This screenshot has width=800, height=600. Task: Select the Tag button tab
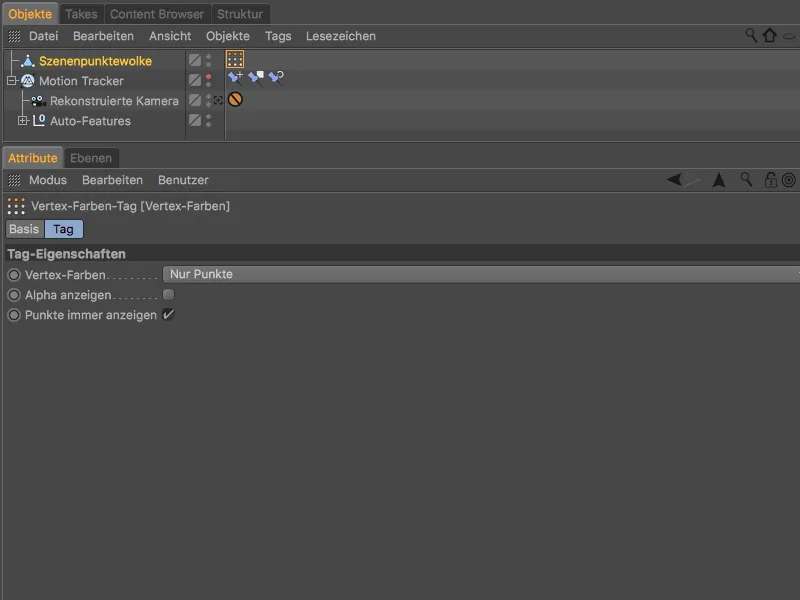coord(64,229)
